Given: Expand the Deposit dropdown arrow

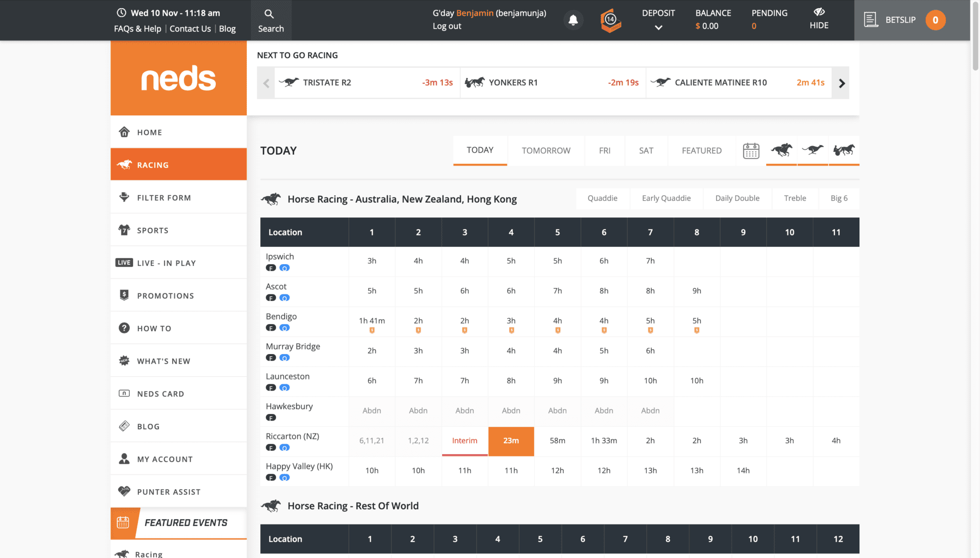Looking at the screenshot, I should [658, 28].
